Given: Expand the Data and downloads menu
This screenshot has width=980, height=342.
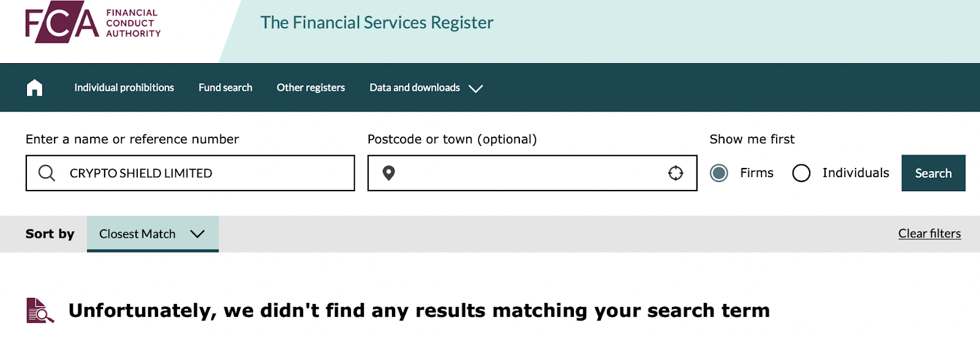Looking at the screenshot, I should [415, 88].
